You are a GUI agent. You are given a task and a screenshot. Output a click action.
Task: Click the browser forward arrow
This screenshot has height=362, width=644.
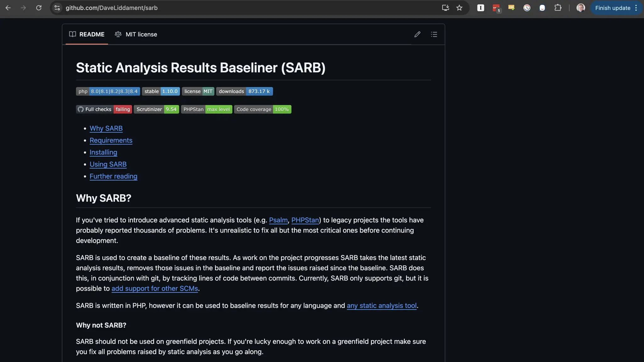23,8
